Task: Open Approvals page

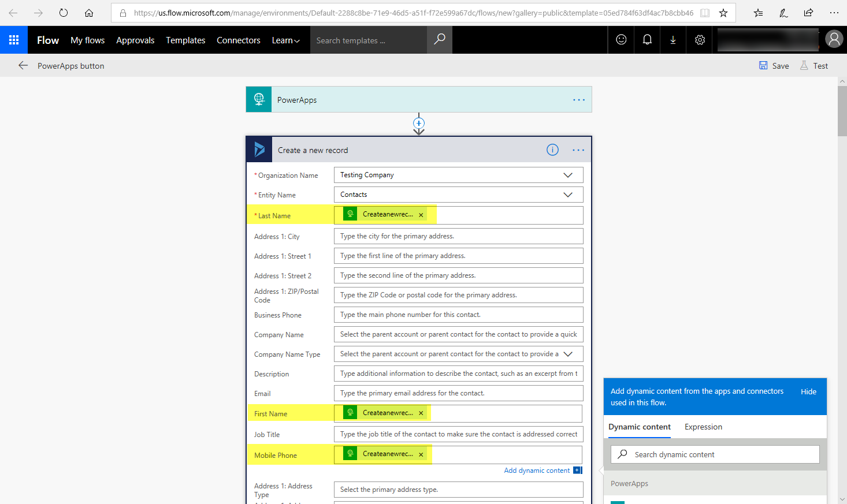Action: click(135, 40)
